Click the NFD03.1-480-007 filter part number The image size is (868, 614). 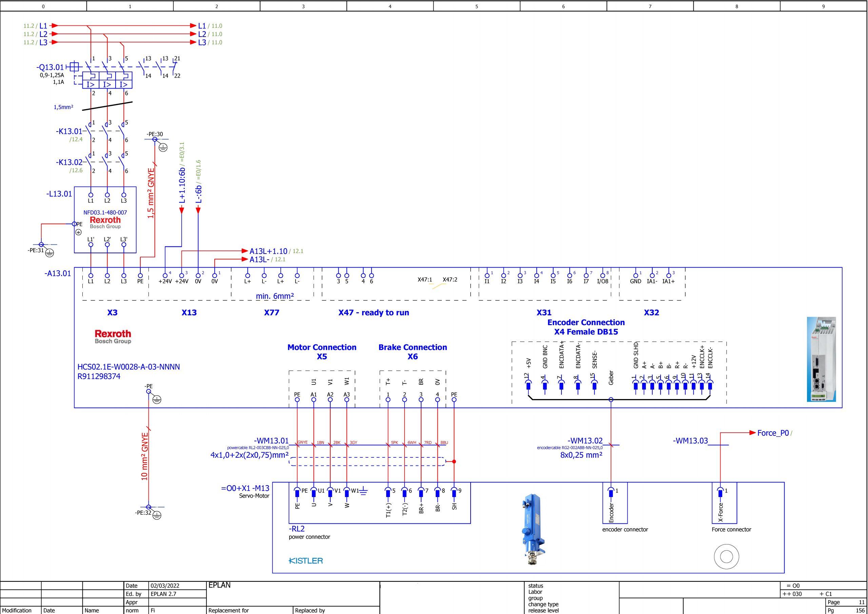tap(105, 213)
